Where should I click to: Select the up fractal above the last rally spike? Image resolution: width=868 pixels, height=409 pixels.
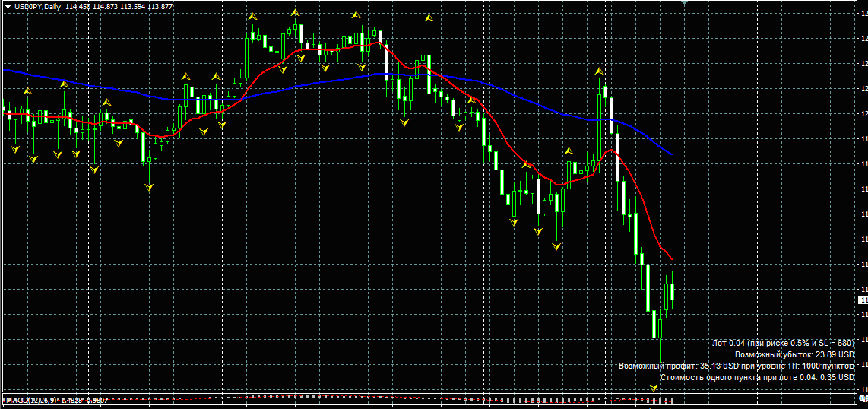pyautogui.click(x=599, y=71)
